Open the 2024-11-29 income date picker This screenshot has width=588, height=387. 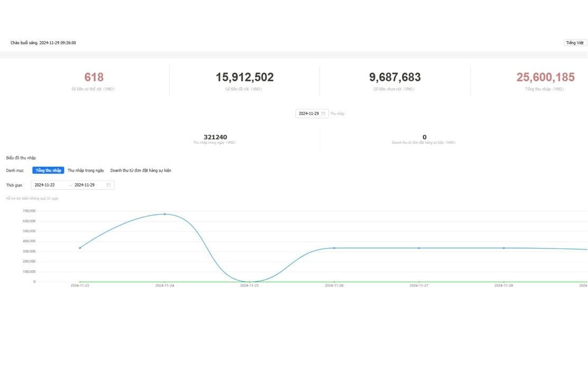pyautogui.click(x=309, y=114)
